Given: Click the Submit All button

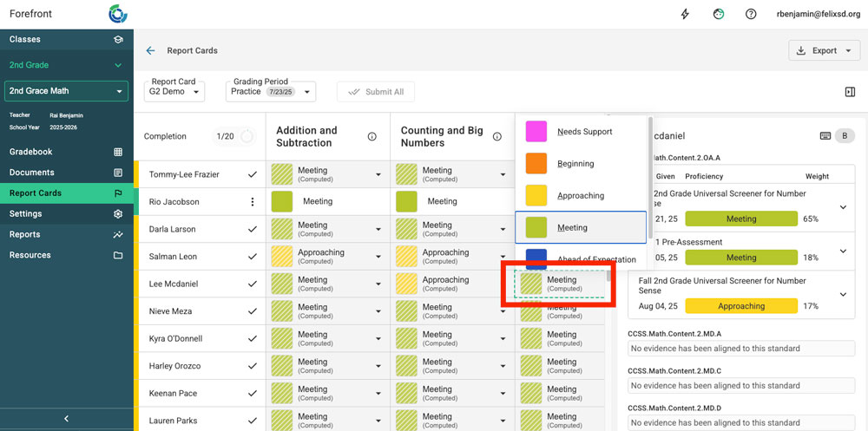Looking at the screenshot, I should pos(375,92).
